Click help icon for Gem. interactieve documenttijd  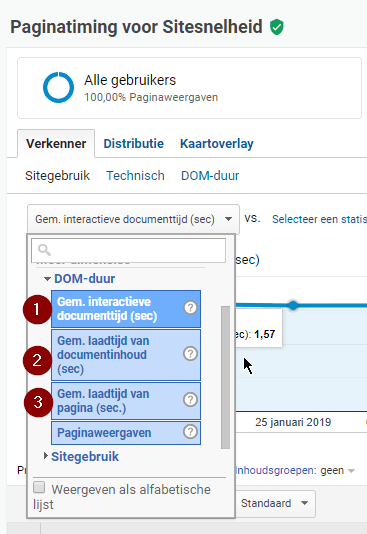tap(190, 308)
